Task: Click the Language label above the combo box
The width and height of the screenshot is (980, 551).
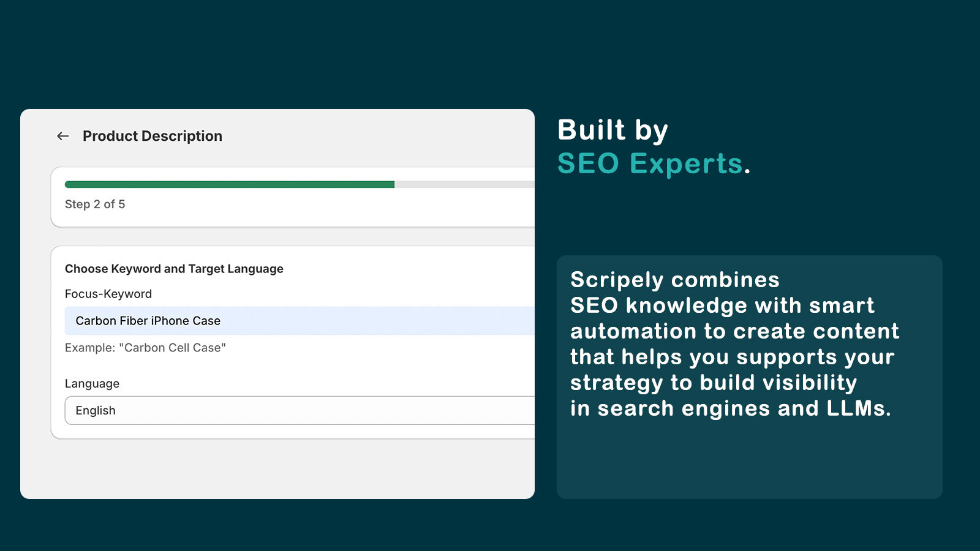Action: coord(91,383)
